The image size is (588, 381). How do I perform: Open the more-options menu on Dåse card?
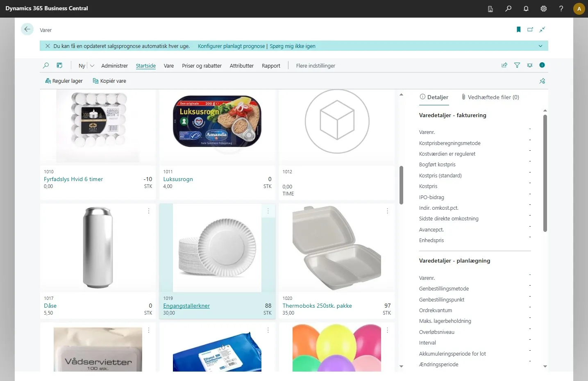pyautogui.click(x=149, y=211)
